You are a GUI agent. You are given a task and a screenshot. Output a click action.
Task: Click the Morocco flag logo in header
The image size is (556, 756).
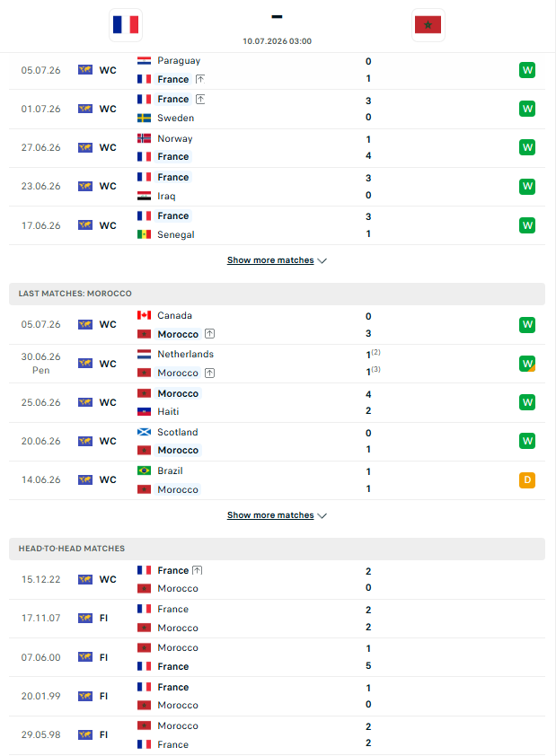pyautogui.click(x=428, y=24)
